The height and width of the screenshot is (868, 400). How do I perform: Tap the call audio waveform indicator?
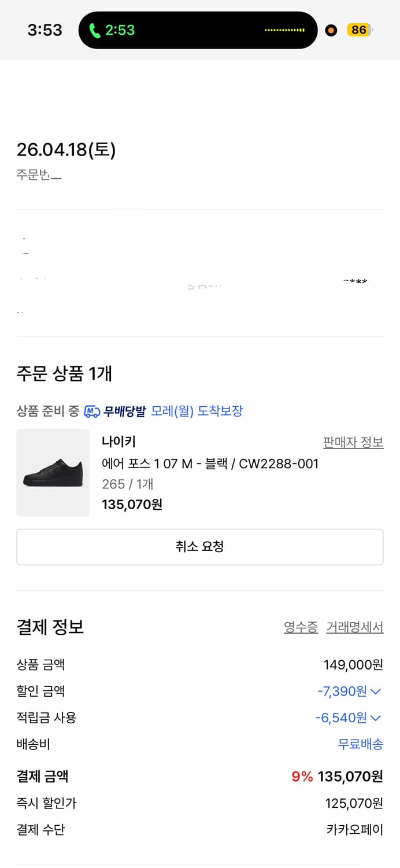click(x=284, y=30)
